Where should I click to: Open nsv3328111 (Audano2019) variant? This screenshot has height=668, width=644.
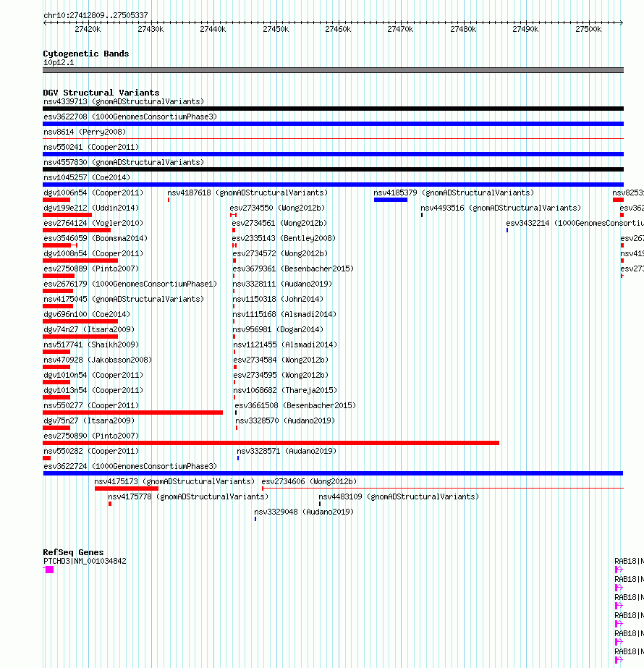[282, 284]
